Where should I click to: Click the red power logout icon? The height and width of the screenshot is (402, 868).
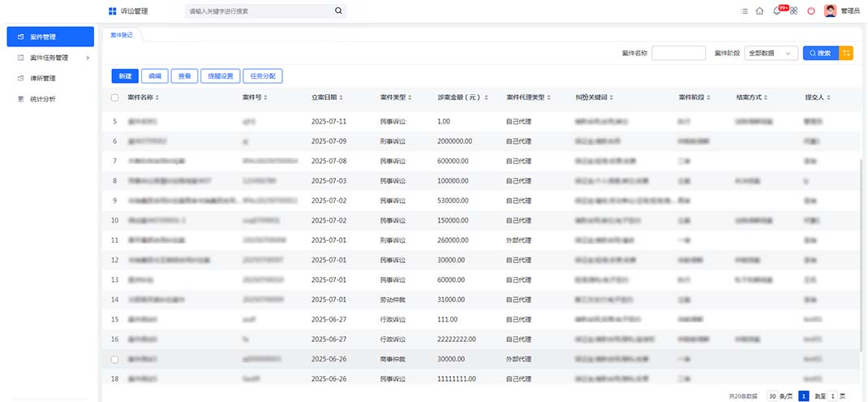[x=810, y=11]
